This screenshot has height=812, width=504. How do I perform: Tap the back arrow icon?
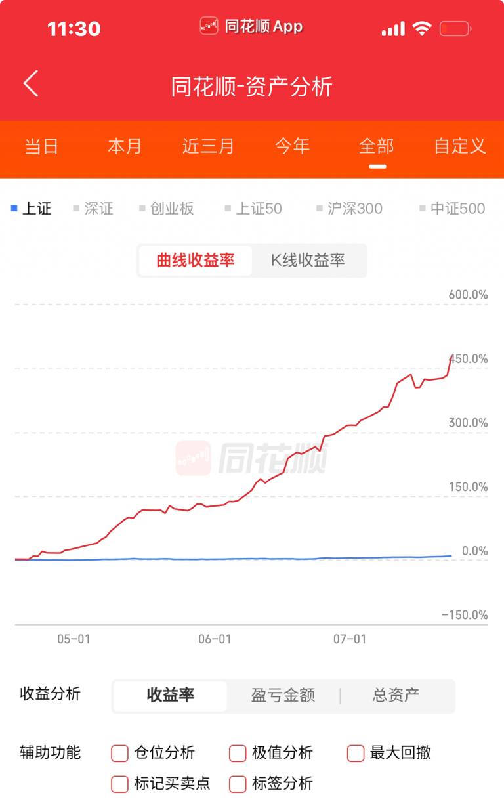coord(31,83)
